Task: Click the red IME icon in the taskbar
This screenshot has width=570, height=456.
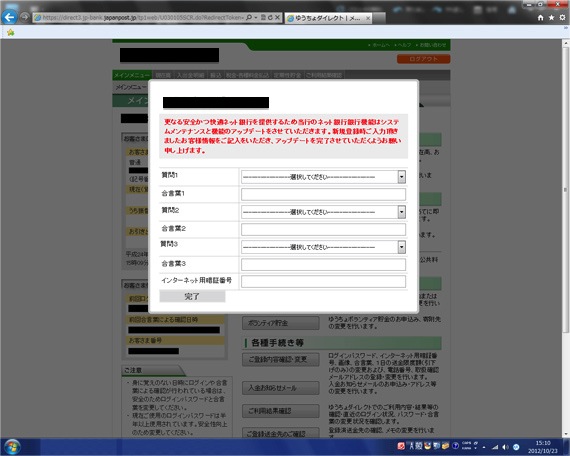Action: click(401, 447)
